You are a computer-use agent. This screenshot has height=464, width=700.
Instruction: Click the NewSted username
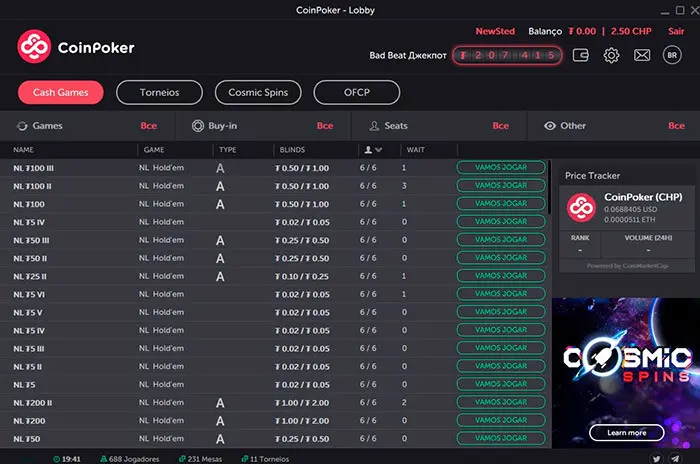click(x=495, y=31)
